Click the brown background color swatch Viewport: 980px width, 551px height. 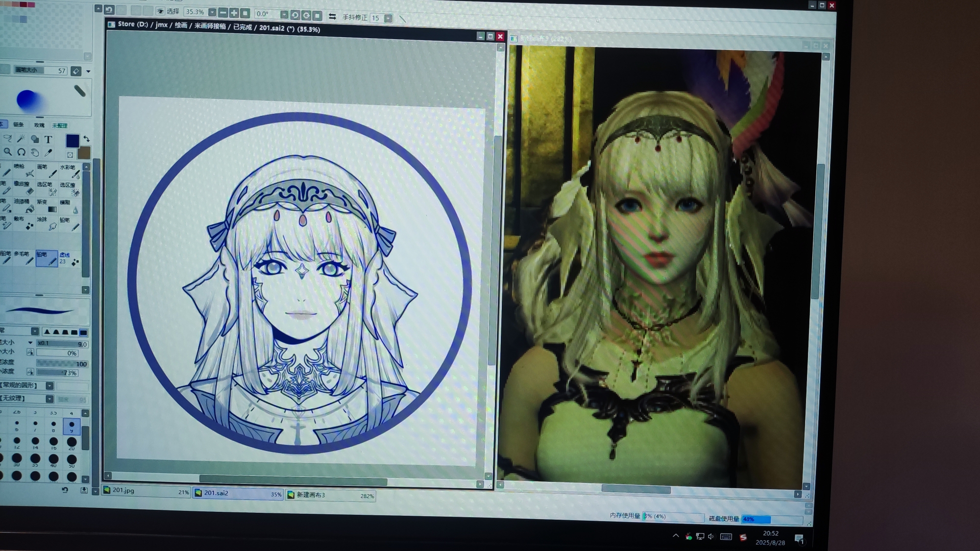[x=84, y=153]
